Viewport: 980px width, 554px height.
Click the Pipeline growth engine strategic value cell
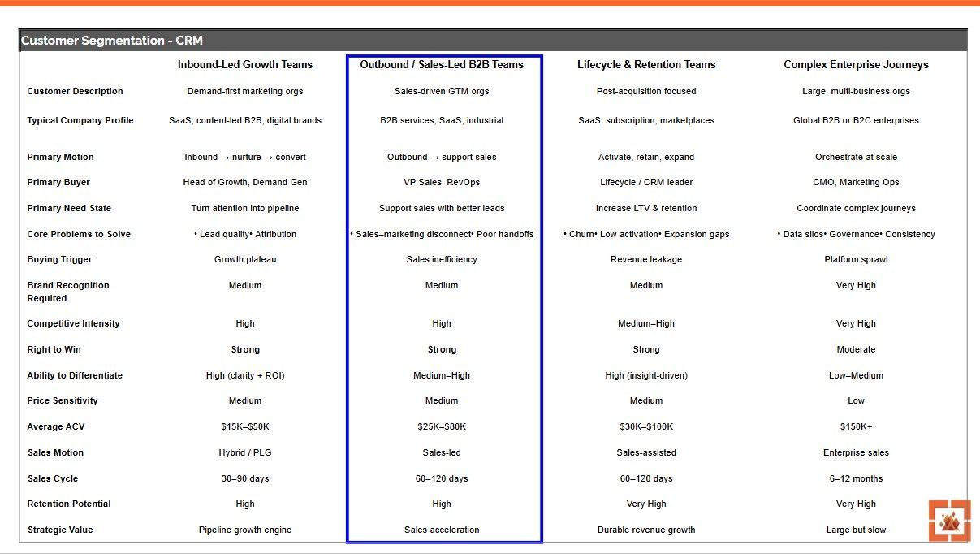click(245, 529)
